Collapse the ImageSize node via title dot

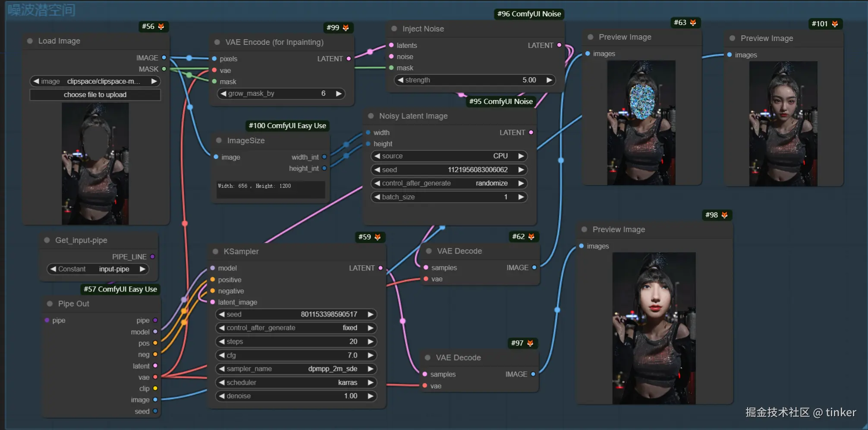(219, 140)
